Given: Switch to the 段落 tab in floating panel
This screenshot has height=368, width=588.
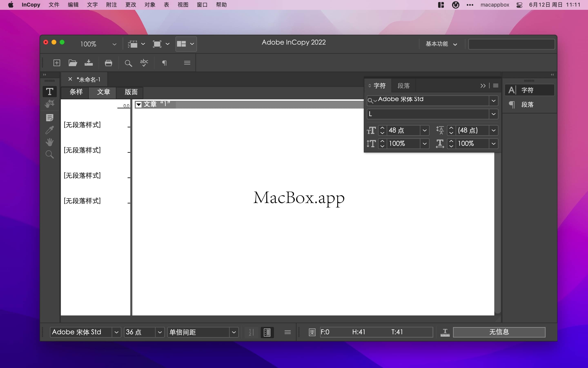Looking at the screenshot, I should tap(404, 86).
